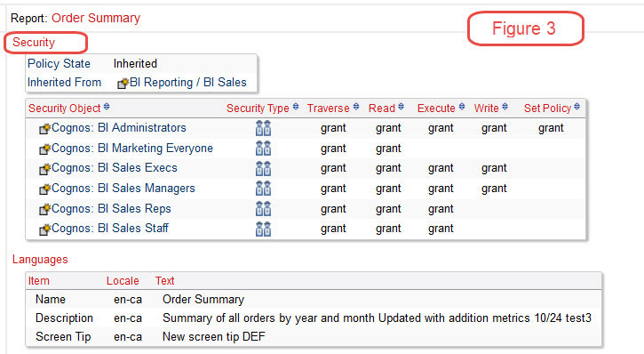
Task: Sort the Read column
Action: tap(401, 107)
